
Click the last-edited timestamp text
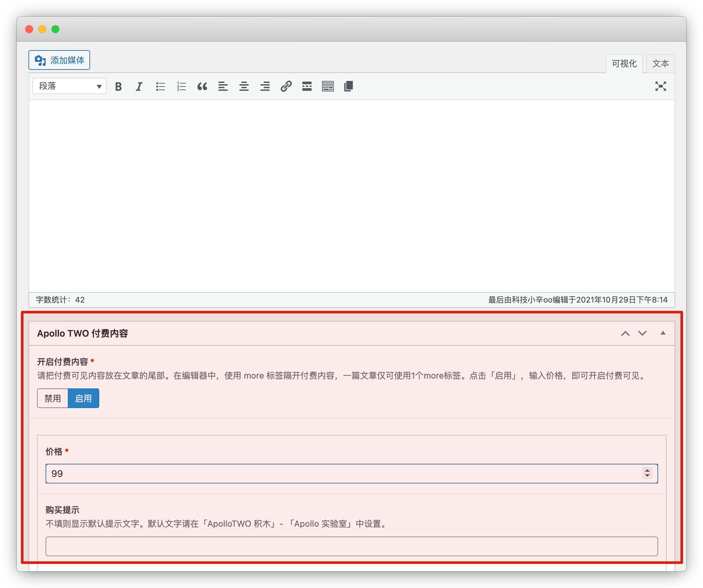[578, 300]
